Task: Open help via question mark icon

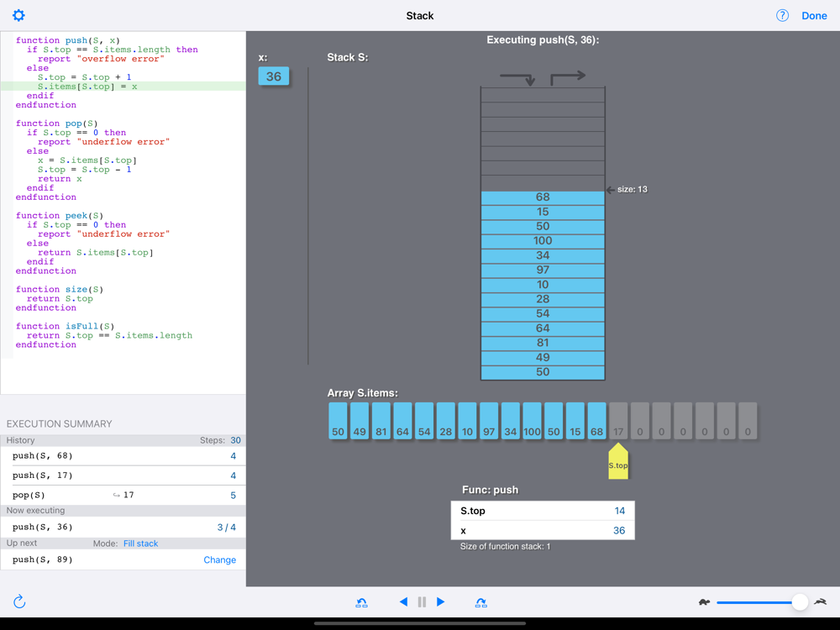Action: tap(782, 15)
